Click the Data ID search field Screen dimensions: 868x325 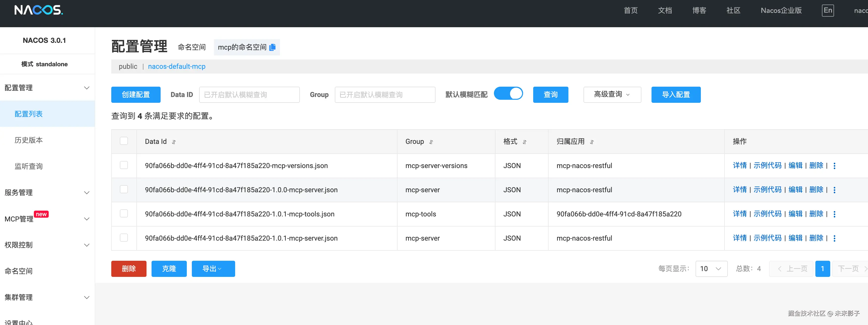click(249, 95)
